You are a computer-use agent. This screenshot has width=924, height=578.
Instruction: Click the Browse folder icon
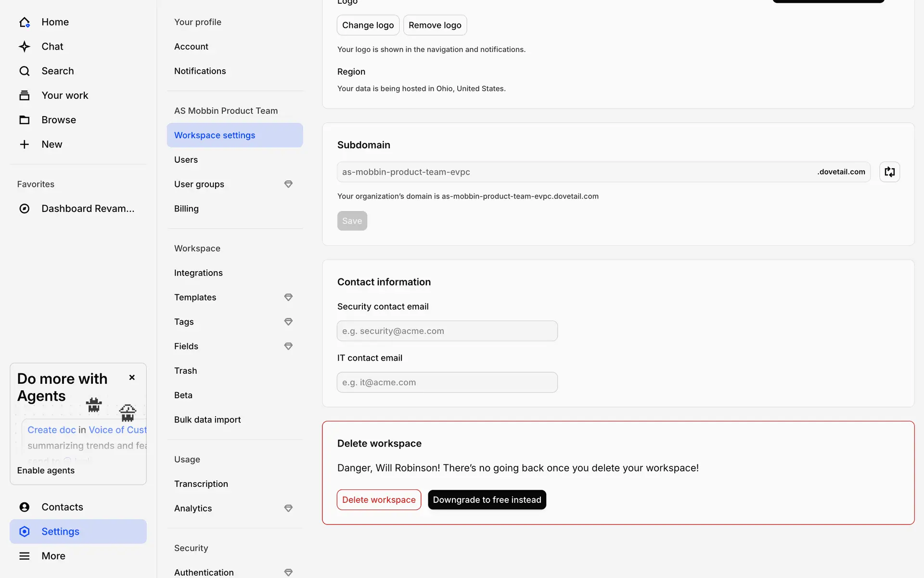coord(25,120)
